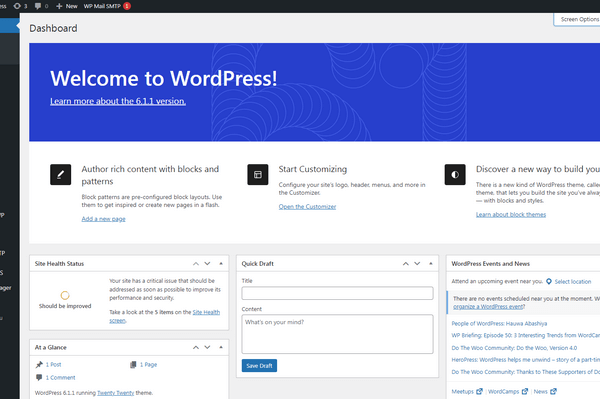600x399 pixels.
Task: Open 'Do the Woo, Version 4.0' news link
Action: [514, 348]
